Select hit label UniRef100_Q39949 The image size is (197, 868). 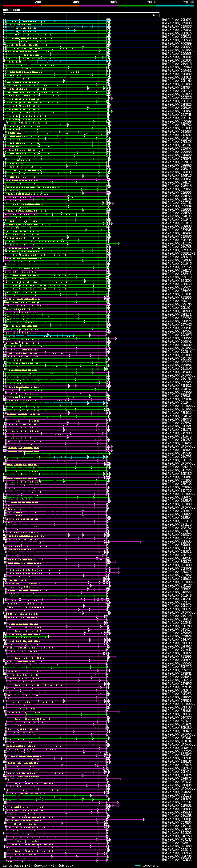click(x=176, y=67)
